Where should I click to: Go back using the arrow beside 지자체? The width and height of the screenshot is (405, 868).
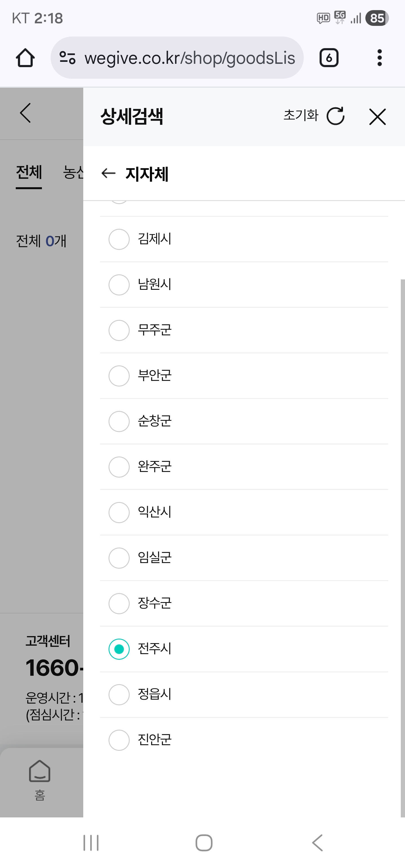click(108, 173)
